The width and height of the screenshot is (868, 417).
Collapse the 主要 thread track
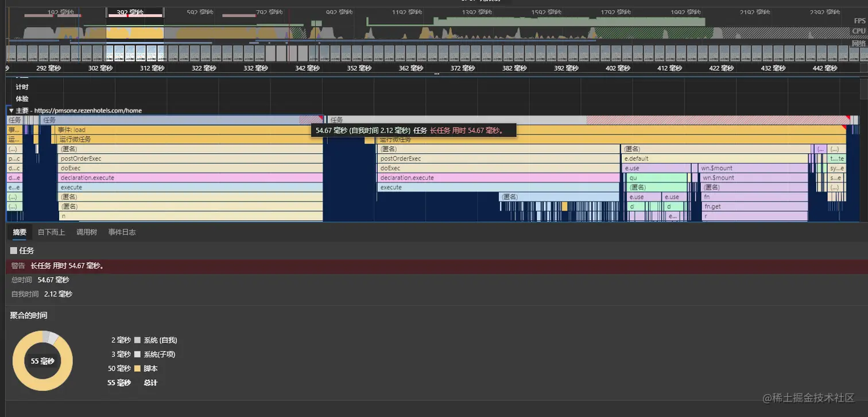click(11, 110)
